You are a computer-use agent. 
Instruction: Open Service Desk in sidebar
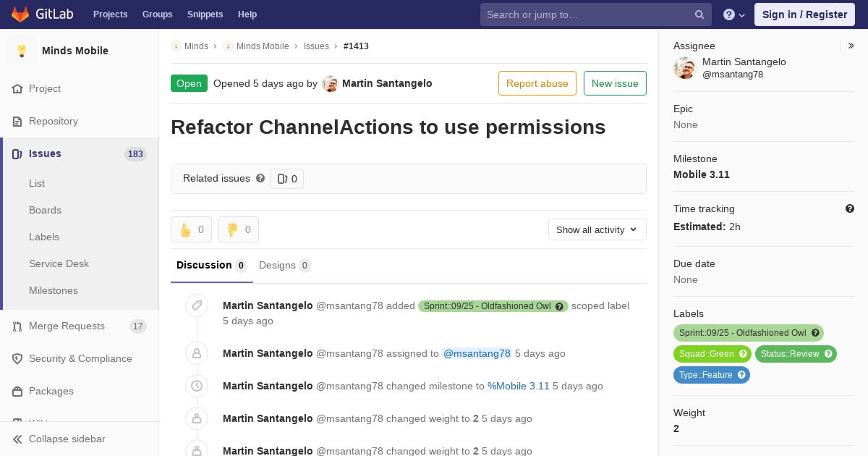59,263
